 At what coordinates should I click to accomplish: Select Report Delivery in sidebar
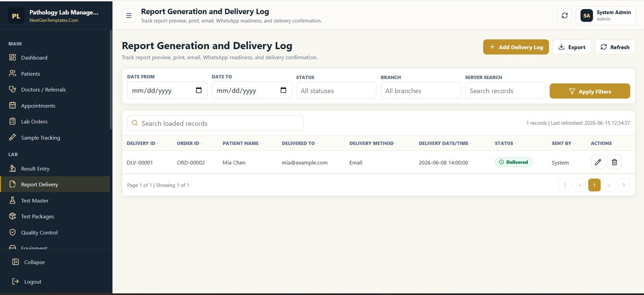coord(55,184)
